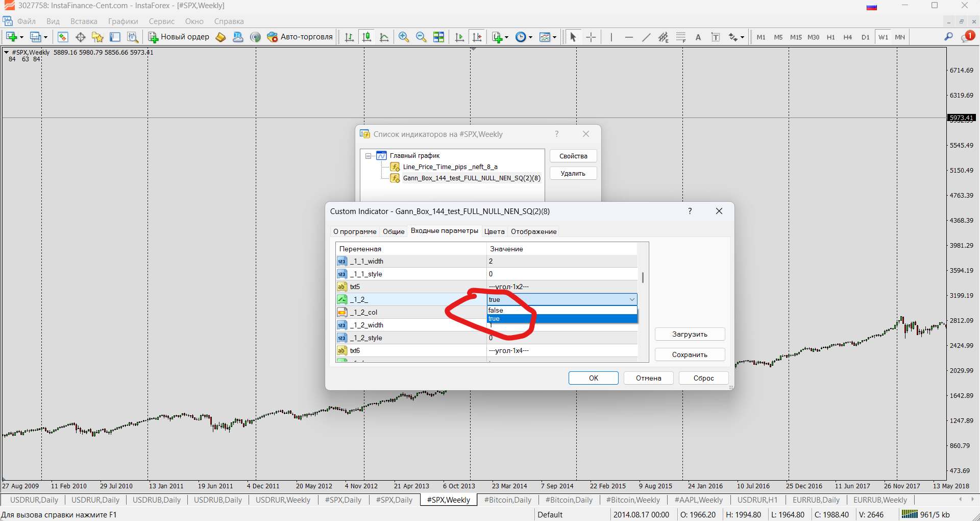Click the Profiles icon in toolbar
Screen dimensions: 980x521
(35, 37)
